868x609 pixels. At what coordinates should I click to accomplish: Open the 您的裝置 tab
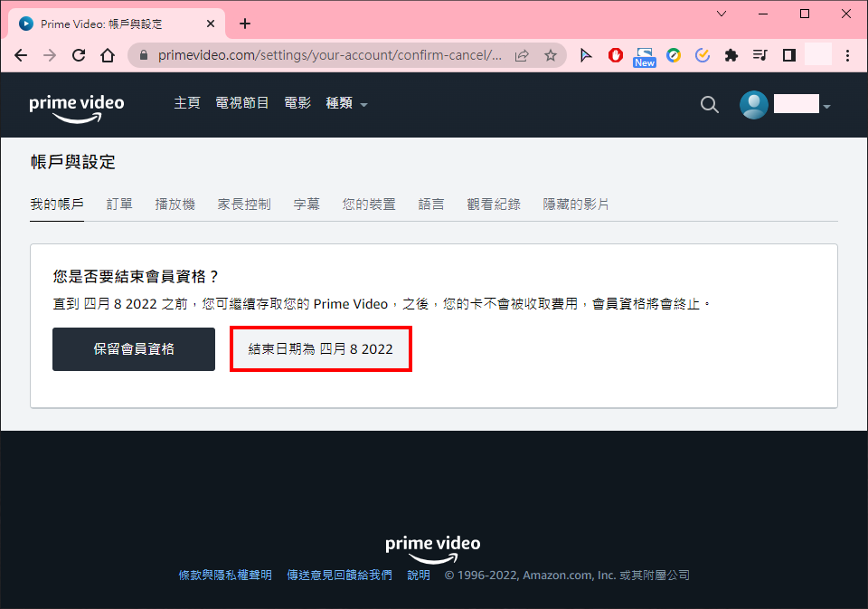coord(369,205)
